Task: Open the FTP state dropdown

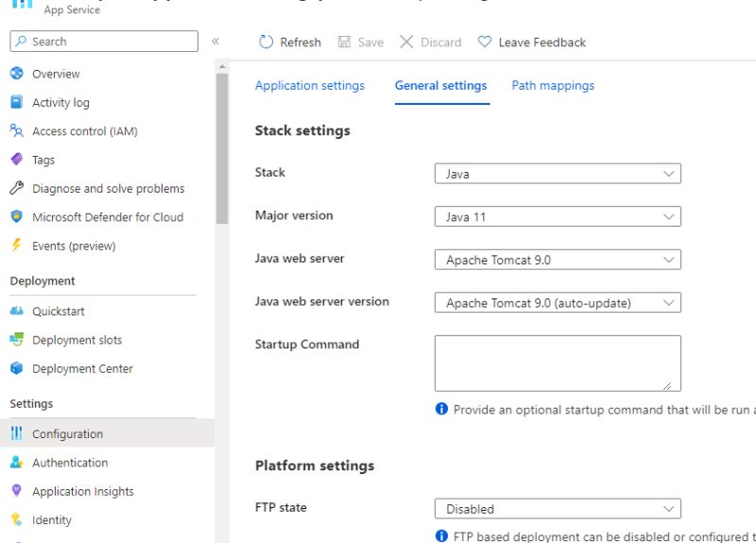Action: click(558, 509)
